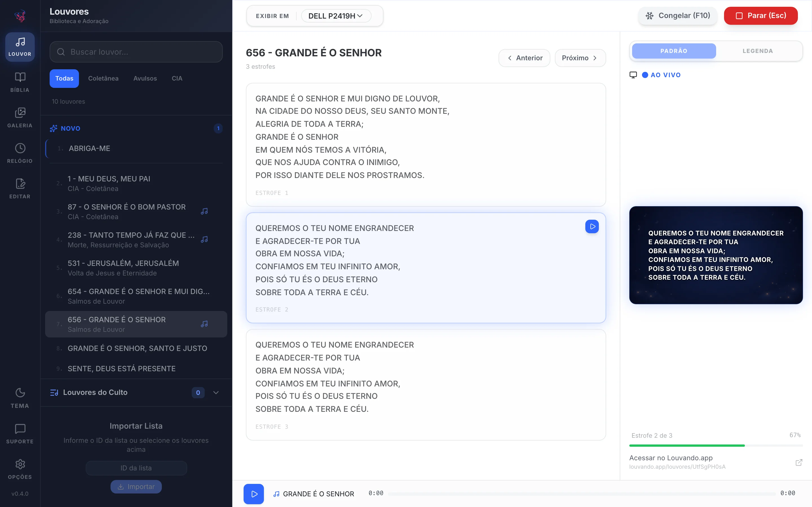This screenshot has width=812, height=507.
Task: Open the Editar section
Action: click(20, 189)
